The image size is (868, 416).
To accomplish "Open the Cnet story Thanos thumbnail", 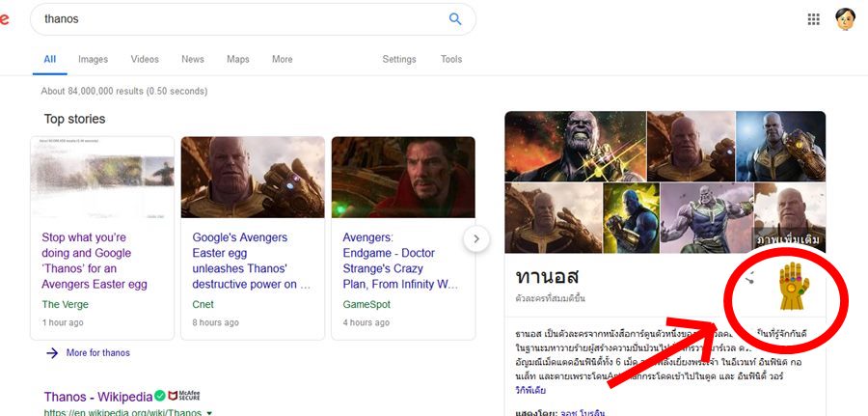I will pos(253,178).
